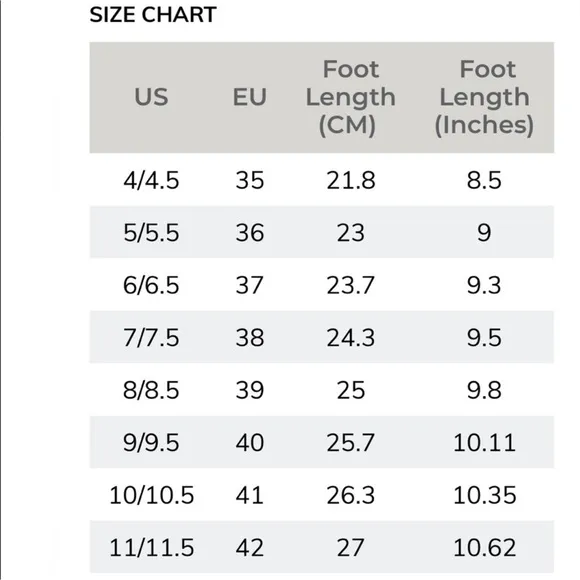Select the EU column header
The width and height of the screenshot is (580, 580).
pyautogui.click(x=250, y=97)
